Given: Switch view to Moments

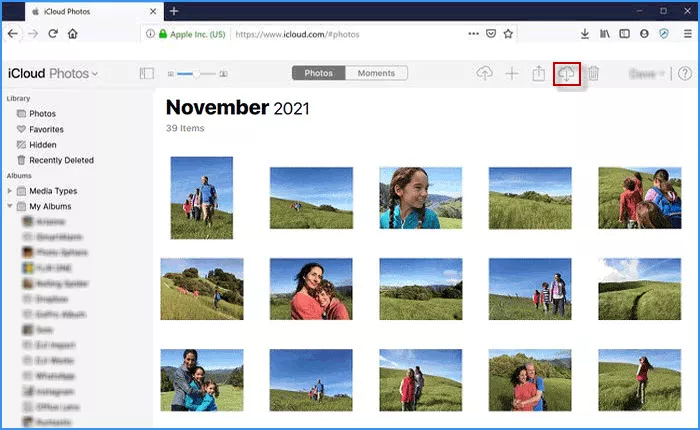Looking at the screenshot, I should coord(376,73).
